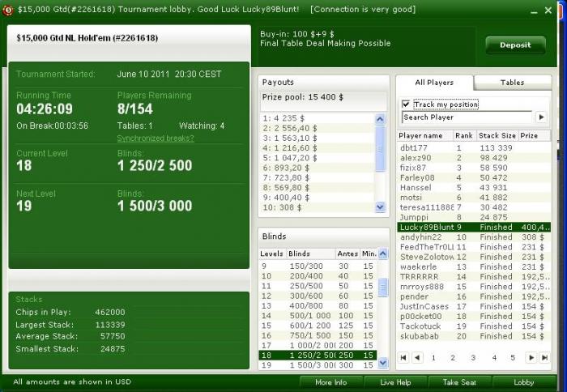Viewport: 567px width, 392px height.
Task: Select highlighted Lucky89Blunt row
Action: [x=474, y=227]
